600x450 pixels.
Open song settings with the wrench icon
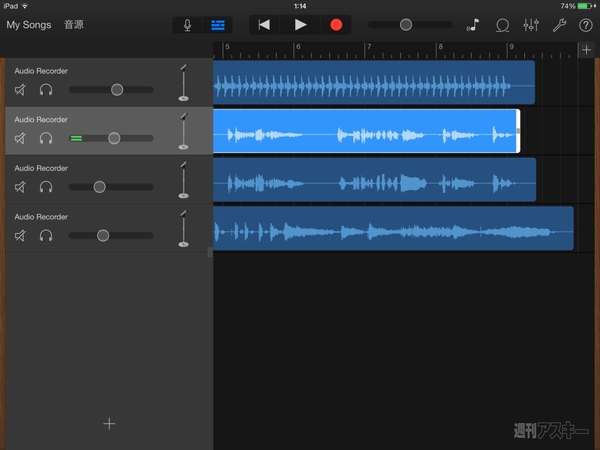559,25
